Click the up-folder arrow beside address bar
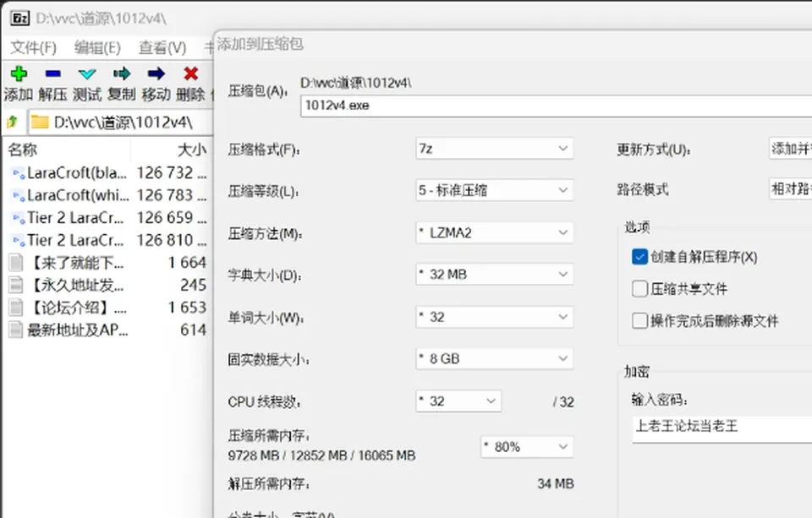Image resolution: width=812 pixels, height=518 pixels. (13, 122)
